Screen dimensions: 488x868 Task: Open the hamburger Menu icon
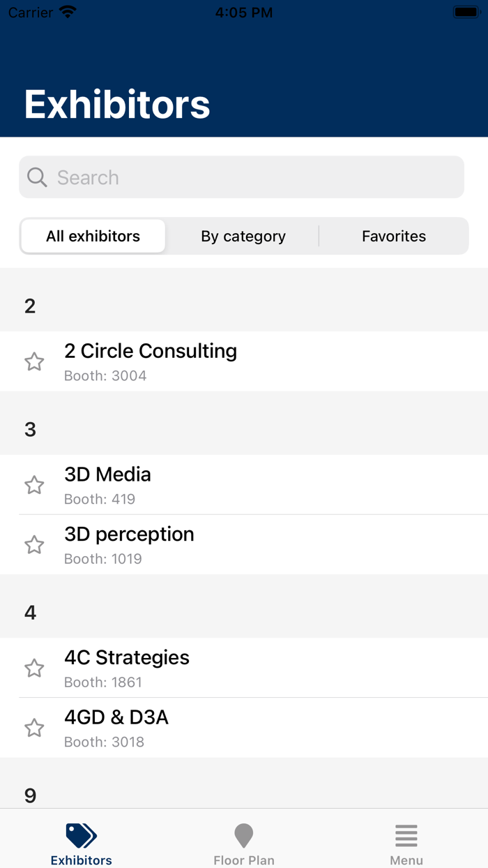coord(406,835)
